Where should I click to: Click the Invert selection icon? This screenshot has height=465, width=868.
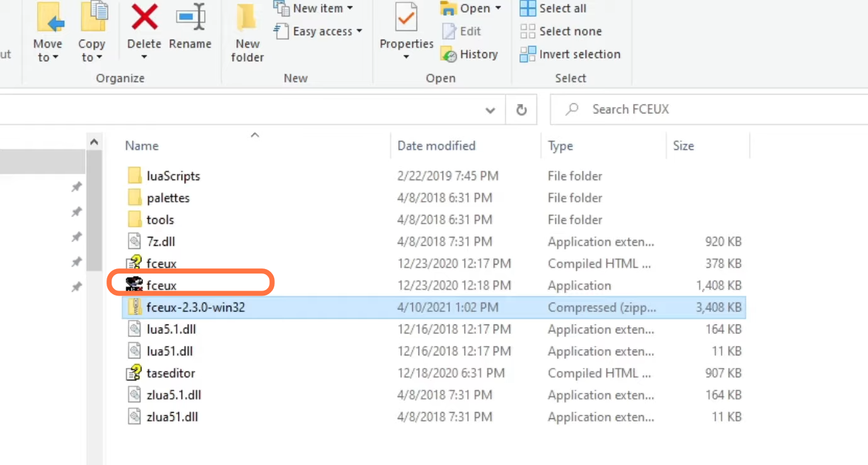tap(528, 54)
